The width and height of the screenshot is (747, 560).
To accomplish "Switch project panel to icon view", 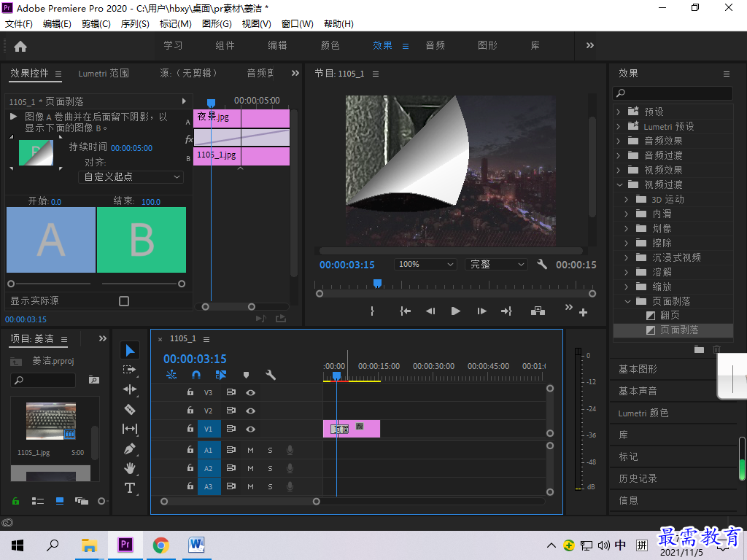I will [60, 501].
